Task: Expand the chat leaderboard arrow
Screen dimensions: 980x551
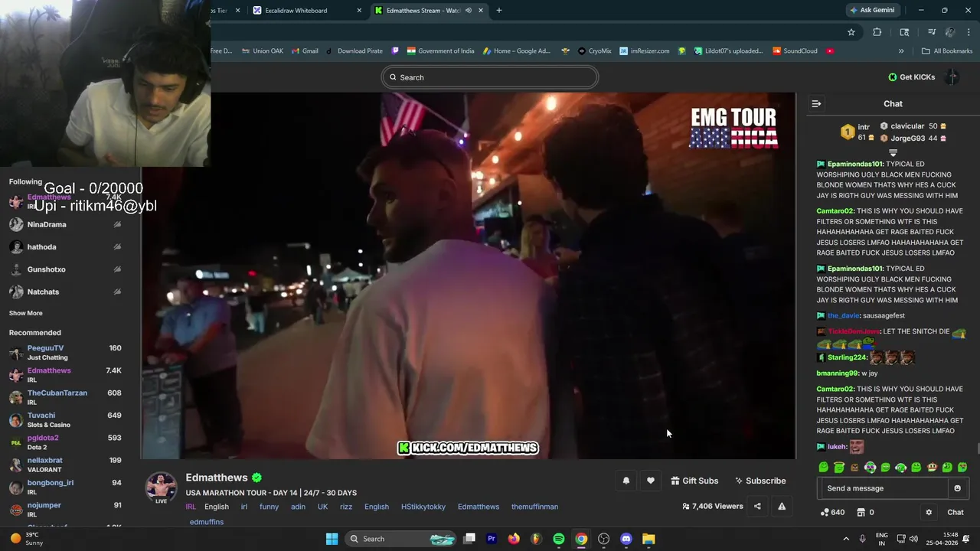Action: [893, 152]
